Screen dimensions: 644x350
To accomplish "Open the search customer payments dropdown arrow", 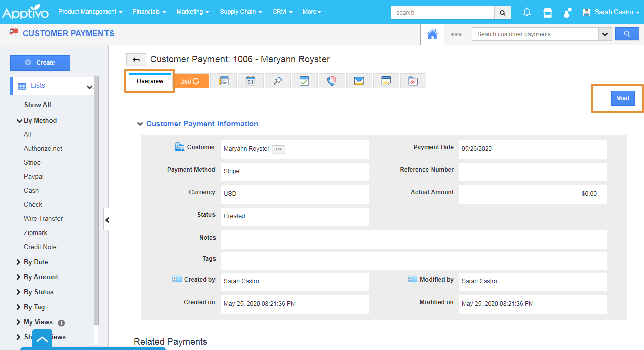I will coord(605,34).
